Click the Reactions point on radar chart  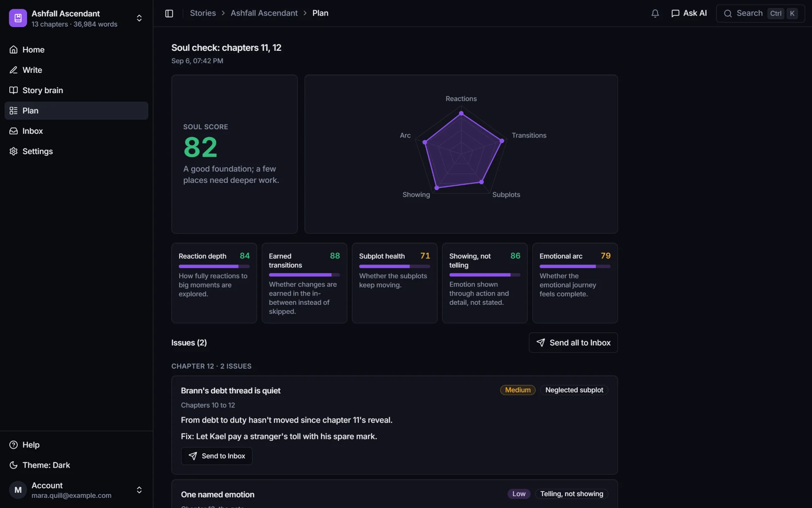tap(461, 113)
